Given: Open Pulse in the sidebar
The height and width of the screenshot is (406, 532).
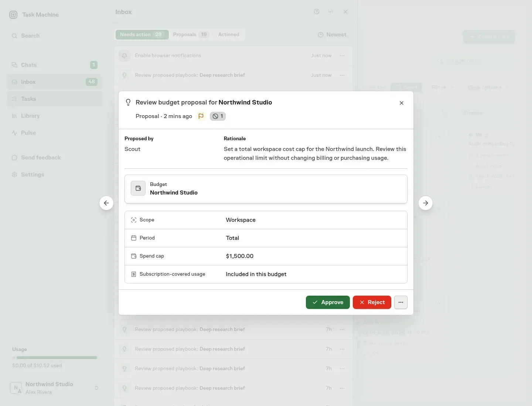Looking at the screenshot, I should (54, 133).
